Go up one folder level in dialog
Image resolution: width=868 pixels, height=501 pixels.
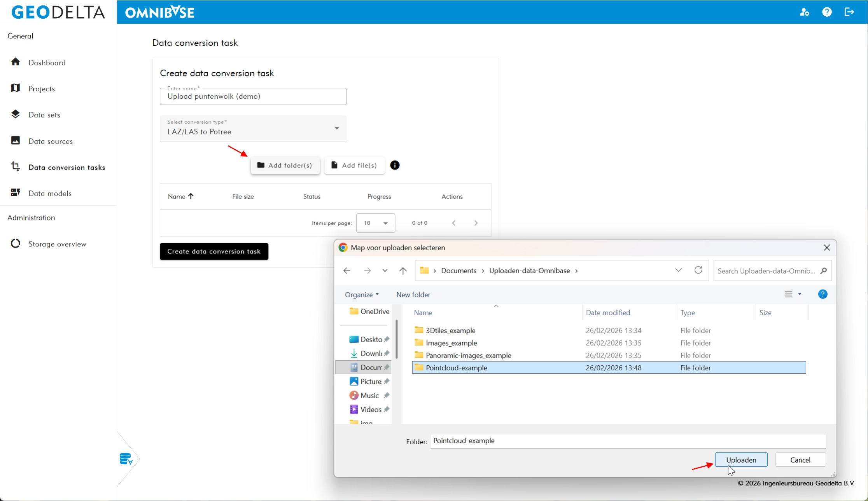(x=403, y=271)
